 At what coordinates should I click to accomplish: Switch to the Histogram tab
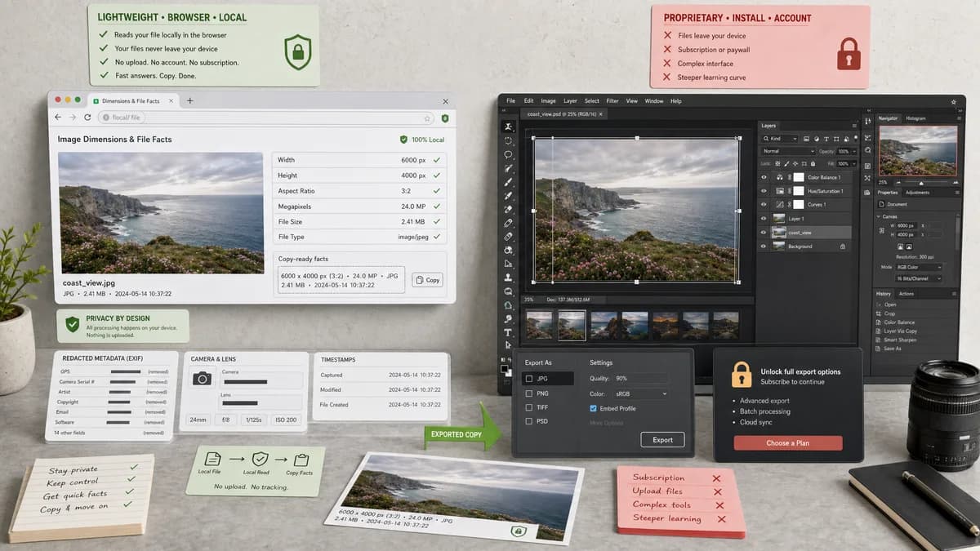click(x=915, y=118)
